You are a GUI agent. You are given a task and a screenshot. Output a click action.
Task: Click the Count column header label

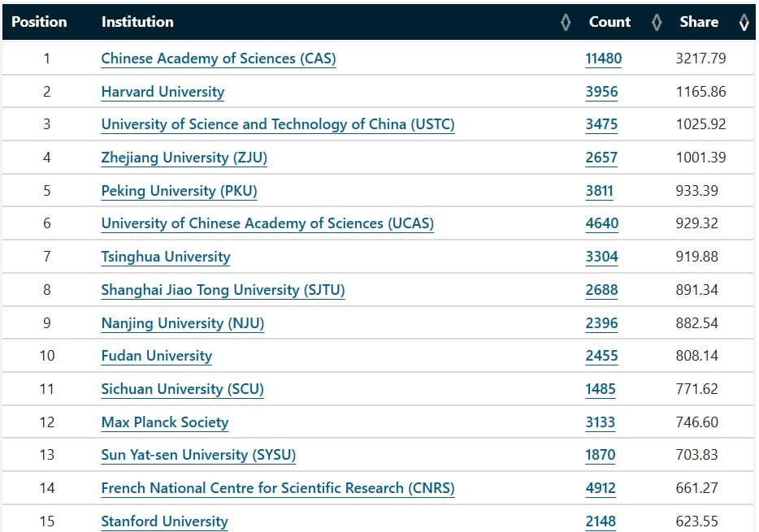(x=609, y=22)
